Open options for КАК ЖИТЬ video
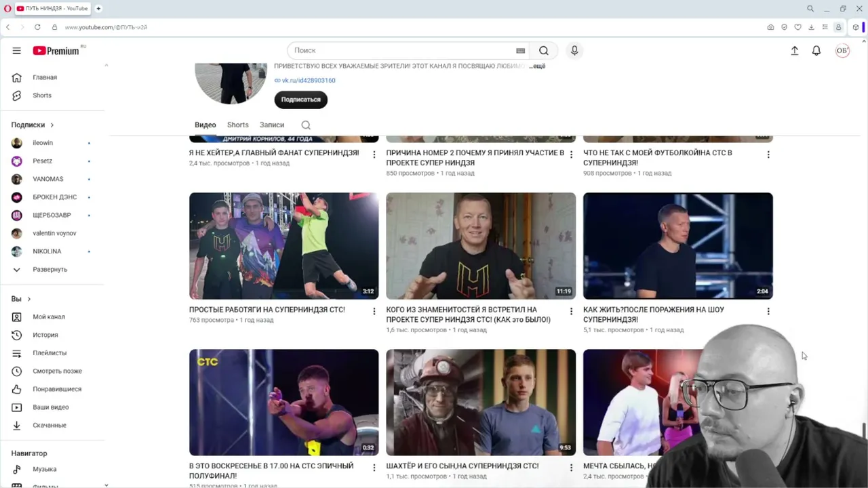This screenshot has width=868, height=488. [768, 311]
